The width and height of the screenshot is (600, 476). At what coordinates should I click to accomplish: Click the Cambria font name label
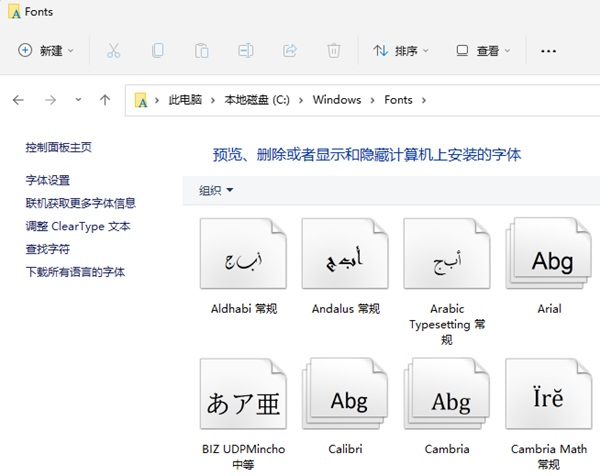coord(447,449)
